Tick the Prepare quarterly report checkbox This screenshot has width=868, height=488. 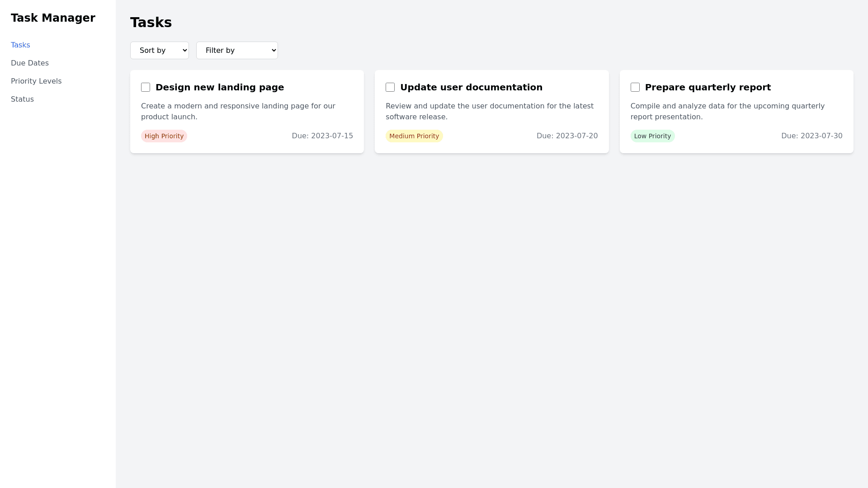[x=635, y=87]
